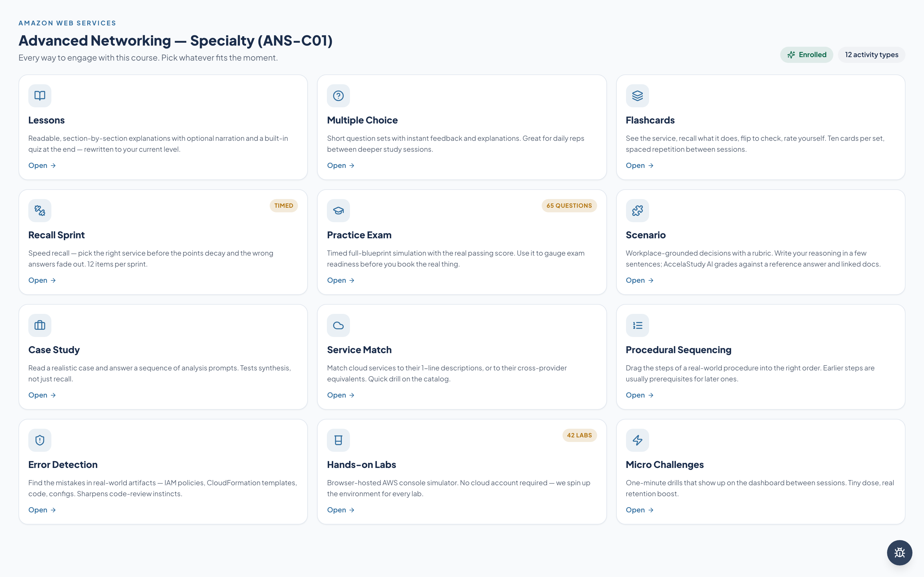
Task: Click the Flashcards stacked-layers icon
Action: [x=637, y=95]
